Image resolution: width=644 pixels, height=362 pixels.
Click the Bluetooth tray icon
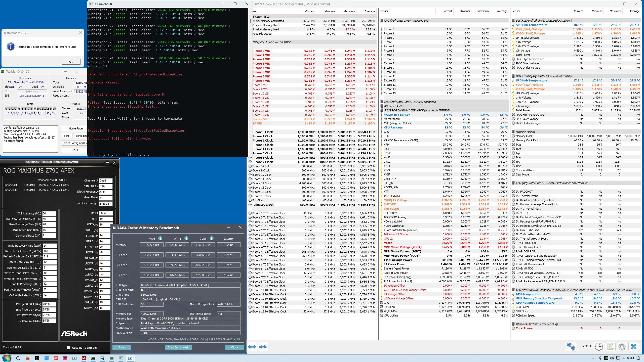pyautogui.click(x=600, y=358)
